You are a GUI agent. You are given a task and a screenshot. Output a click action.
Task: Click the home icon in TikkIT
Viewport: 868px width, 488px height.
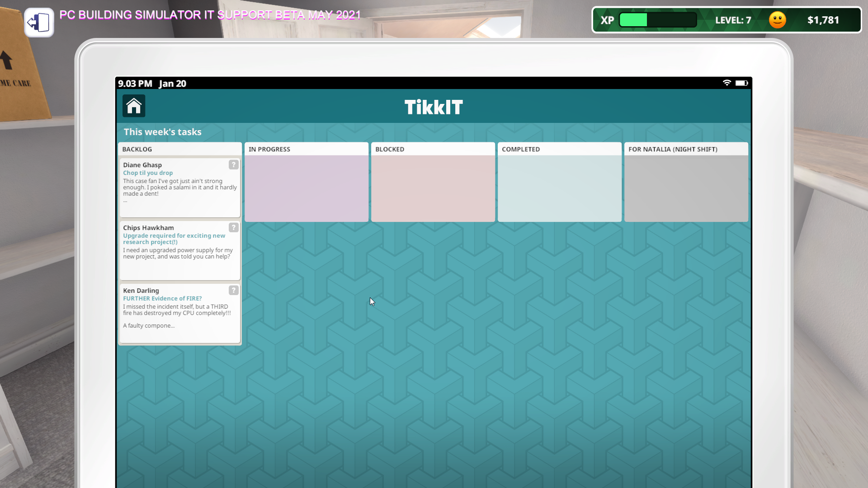(x=134, y=106)
